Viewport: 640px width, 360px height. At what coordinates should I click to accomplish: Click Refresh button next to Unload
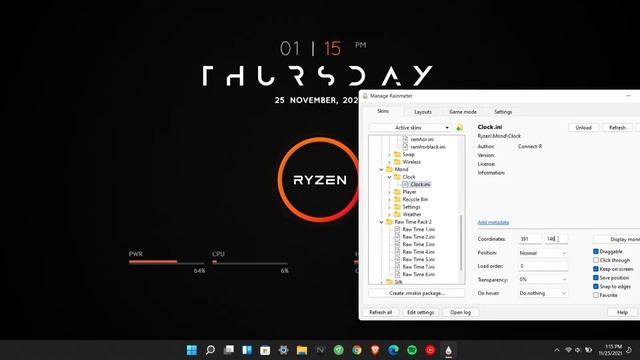coord(617,128)
